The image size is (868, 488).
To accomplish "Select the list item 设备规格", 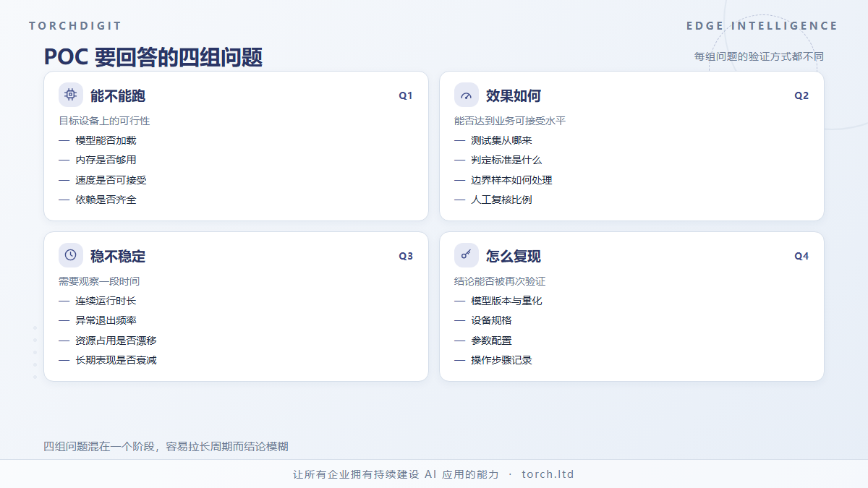I will [491, 320].
